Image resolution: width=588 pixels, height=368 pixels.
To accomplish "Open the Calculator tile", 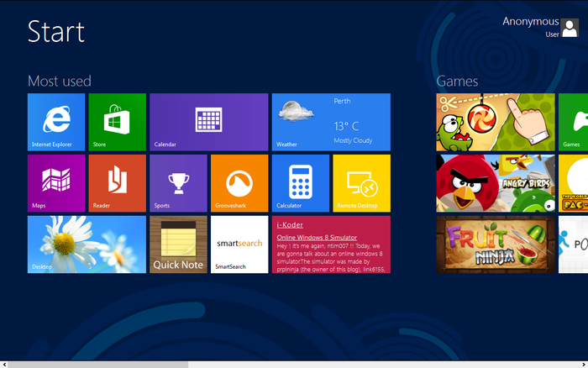I will (300, 182).
